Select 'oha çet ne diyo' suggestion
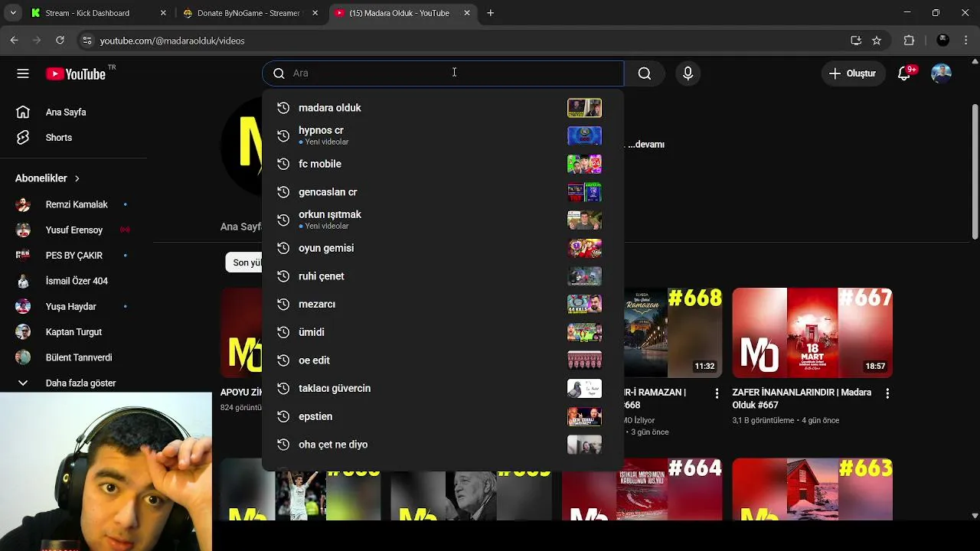Image resolution: width=980 pixels, height=551 pixels. click(x=443, y=445)
